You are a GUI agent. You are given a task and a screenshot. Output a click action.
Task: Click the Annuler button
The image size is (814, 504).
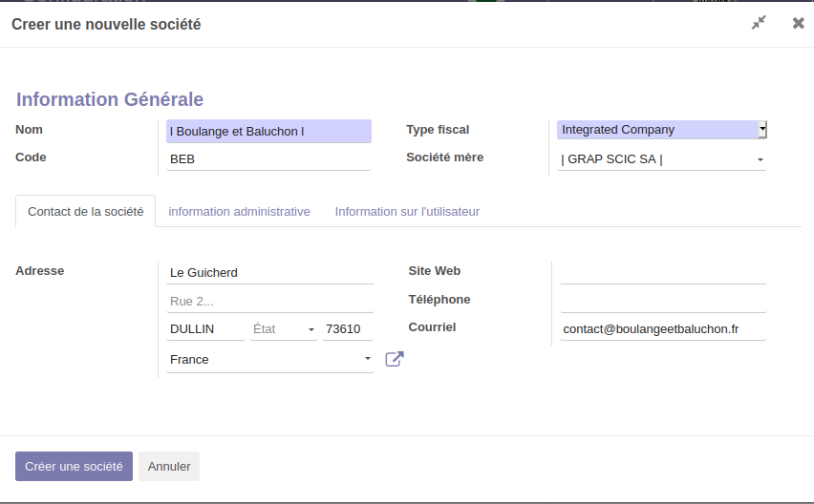click(169, 467)
